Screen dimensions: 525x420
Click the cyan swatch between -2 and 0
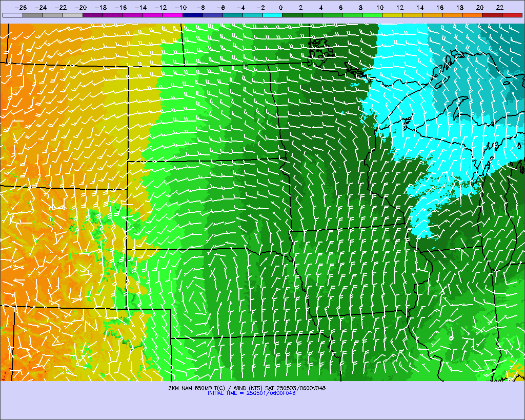click(x=273, y=15)
